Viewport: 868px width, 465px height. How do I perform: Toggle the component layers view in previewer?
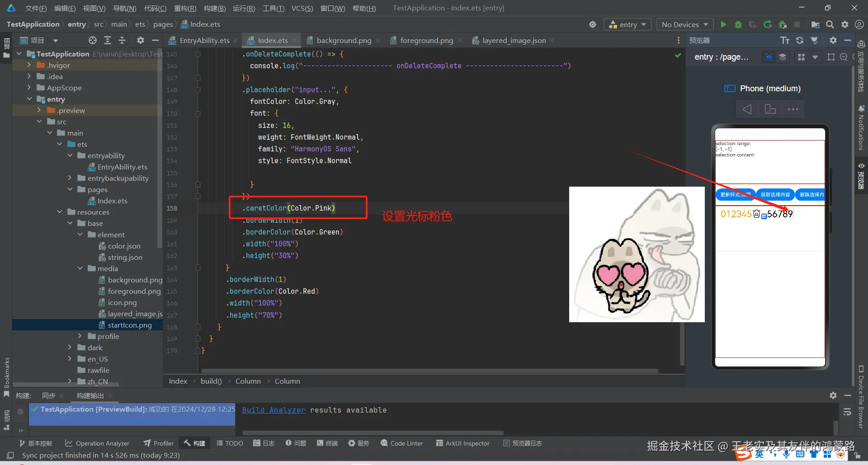point(783,57)
